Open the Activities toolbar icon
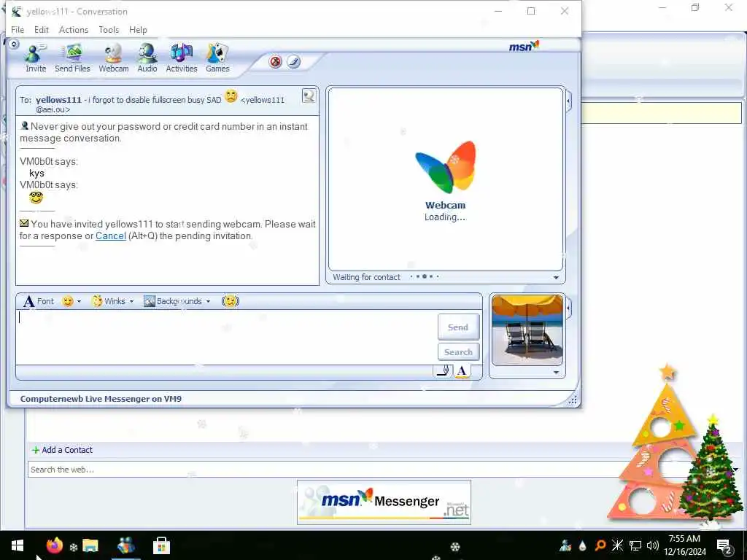Screen dimensions: 747x560 pos(182,58)
